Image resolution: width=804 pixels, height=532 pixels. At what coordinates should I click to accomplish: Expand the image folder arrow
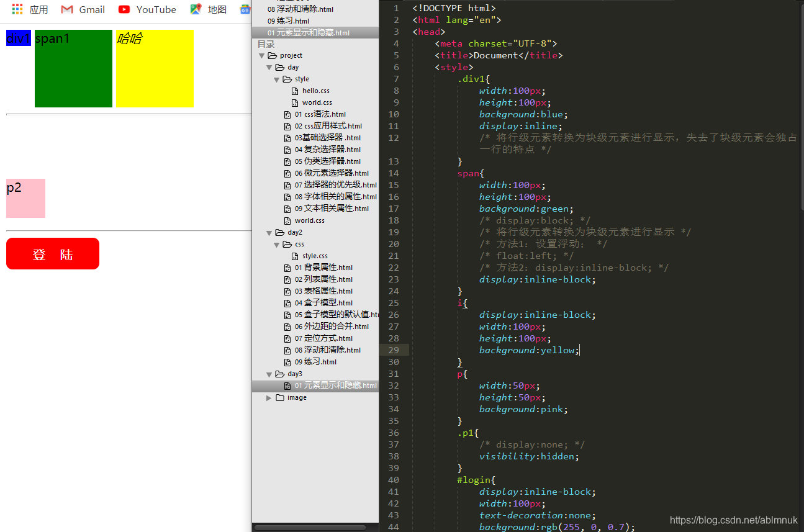tap(269, 398)
